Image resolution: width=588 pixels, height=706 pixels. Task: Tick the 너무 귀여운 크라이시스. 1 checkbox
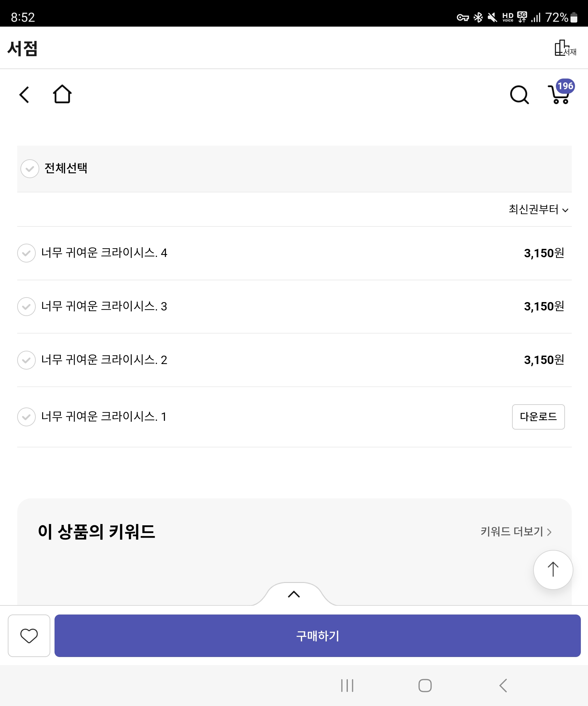coord(27,417)
